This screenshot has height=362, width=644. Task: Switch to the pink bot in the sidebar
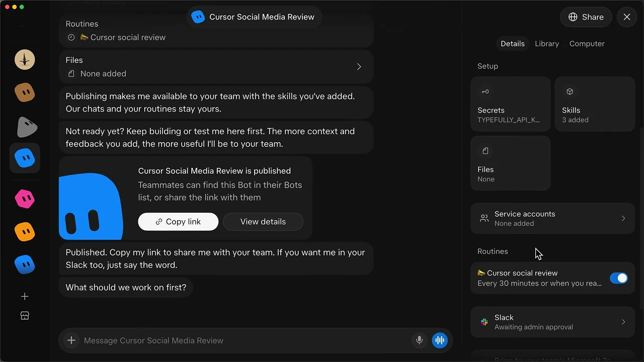coord(25,199)
